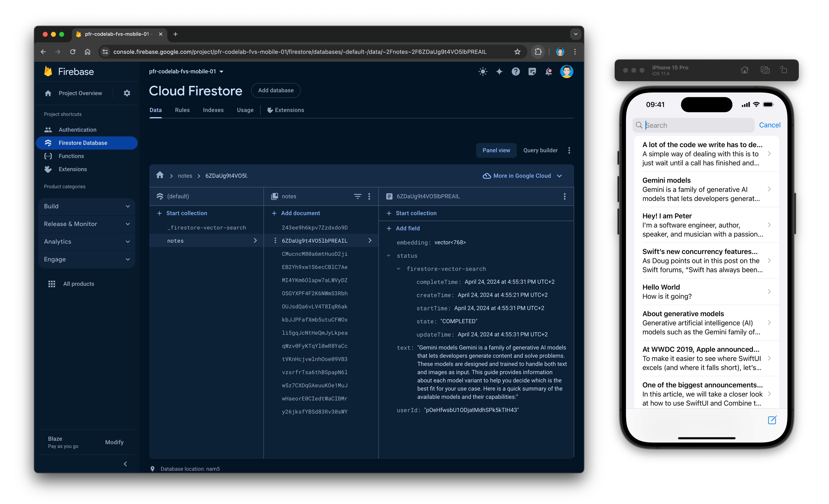Image resolution: width=829 pixels, height=504 pixels.
Task: Click the Functions sidebar icon
Action: point(49,156)
